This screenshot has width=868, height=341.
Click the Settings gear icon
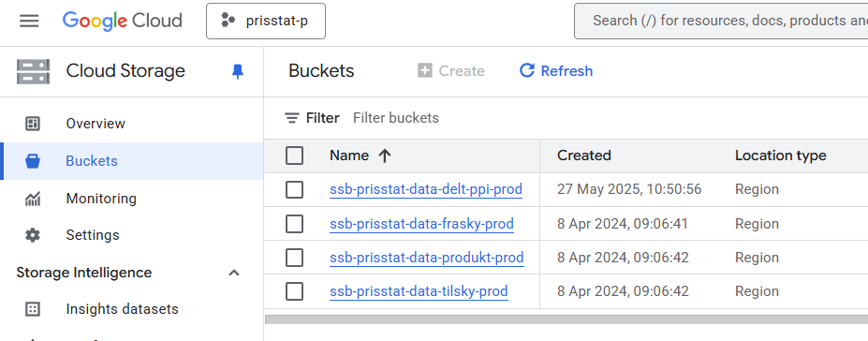pos(33,235)
